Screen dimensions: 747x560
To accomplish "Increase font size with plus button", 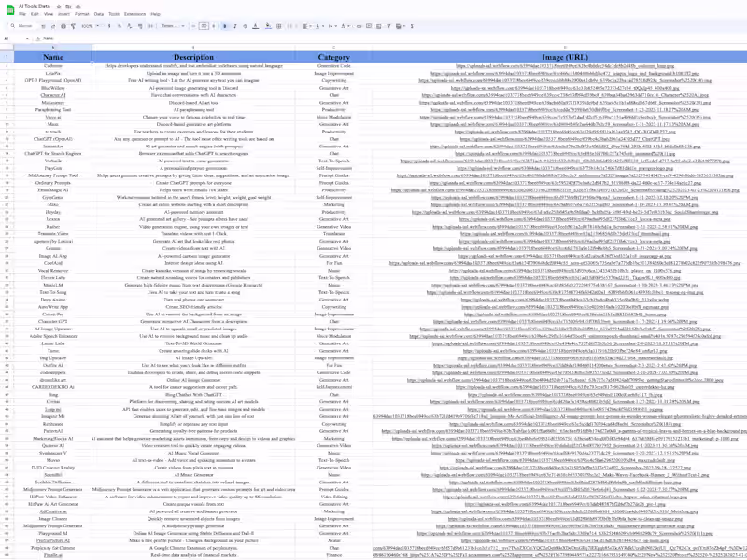I will pos(214,26).
